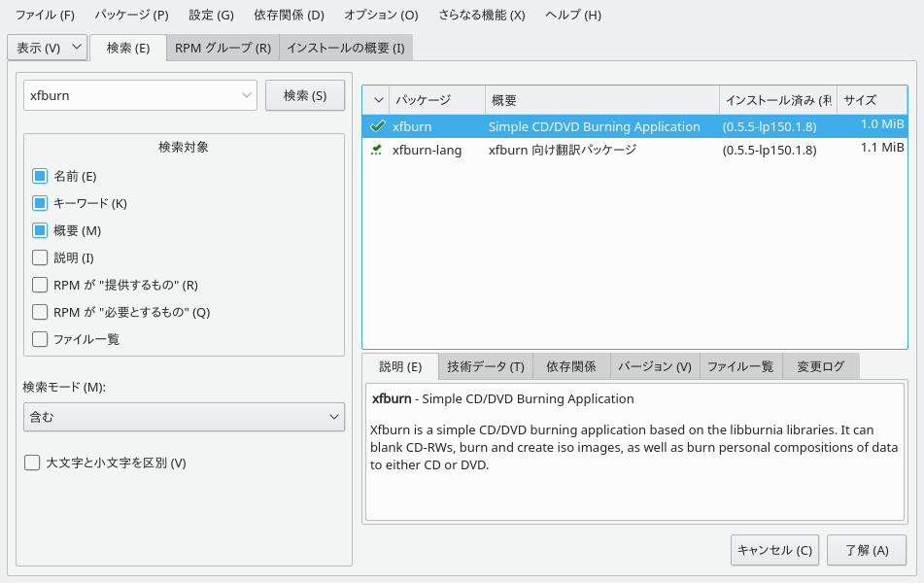
Task: Enable the RPM が "必要とするもの" (Q) checkbox
Action: [40, 312]
